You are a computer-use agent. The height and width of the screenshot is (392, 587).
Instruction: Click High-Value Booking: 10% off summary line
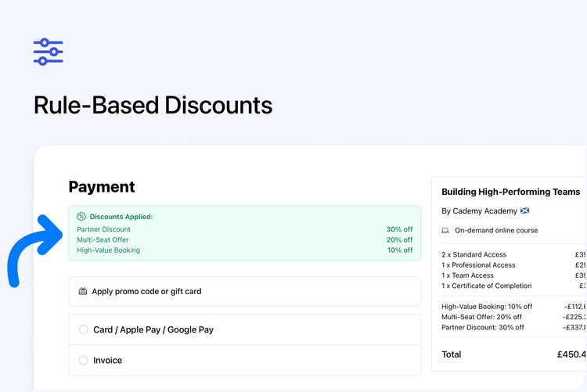(x=487, y=307)
